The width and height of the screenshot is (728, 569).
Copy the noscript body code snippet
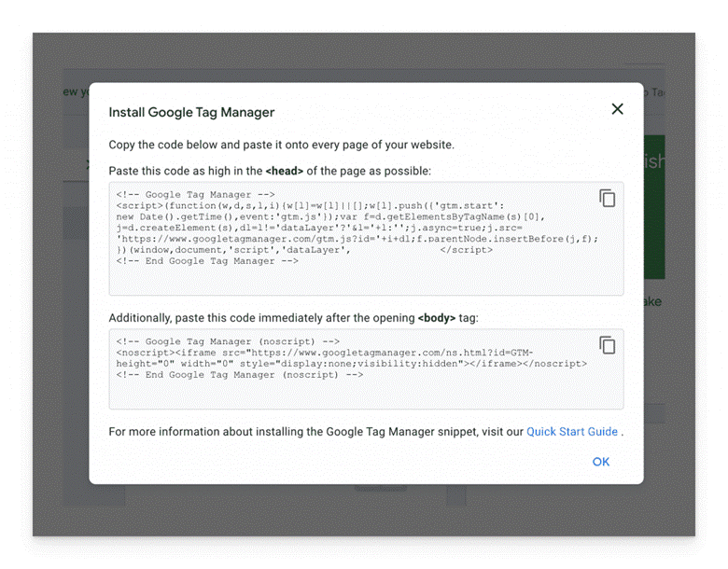pyautogui.click(x=608, y=345)
